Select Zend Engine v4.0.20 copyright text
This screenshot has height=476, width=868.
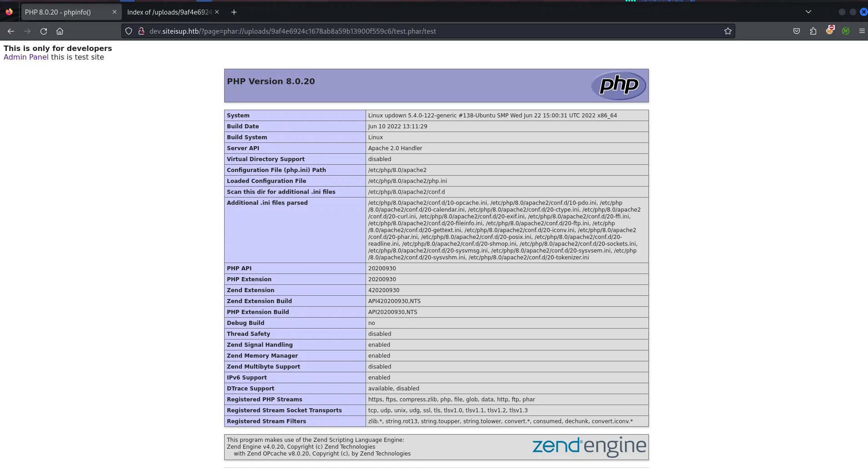tap(301, 447)
